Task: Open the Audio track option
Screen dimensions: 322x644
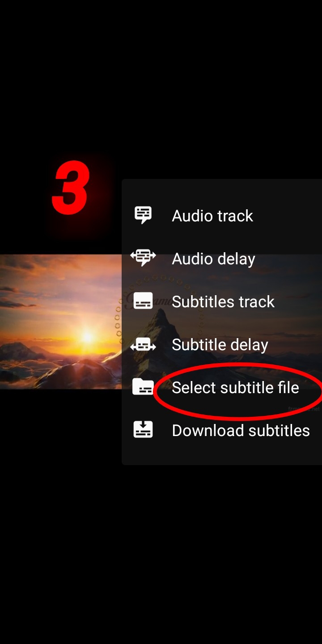Action: (x=212, y=216)
